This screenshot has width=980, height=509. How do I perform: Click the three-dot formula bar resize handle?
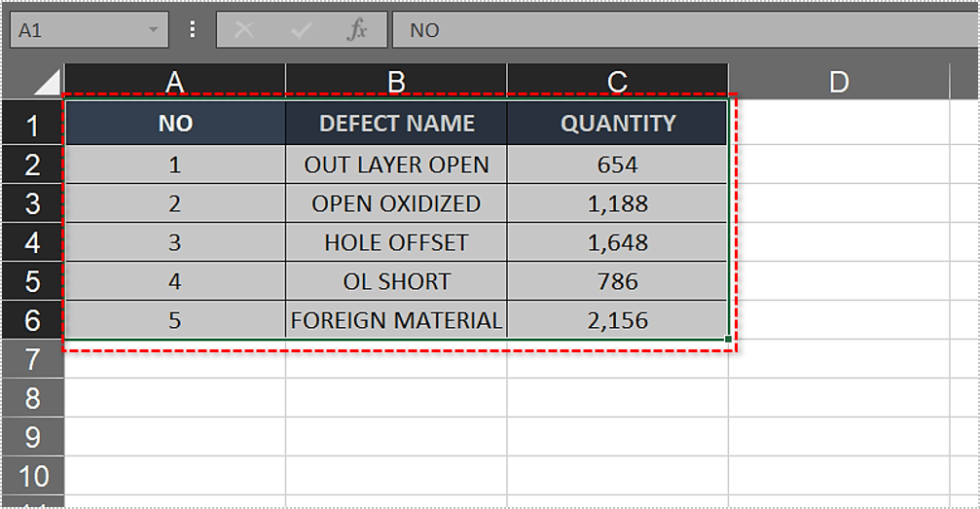(x=193, y=30)
